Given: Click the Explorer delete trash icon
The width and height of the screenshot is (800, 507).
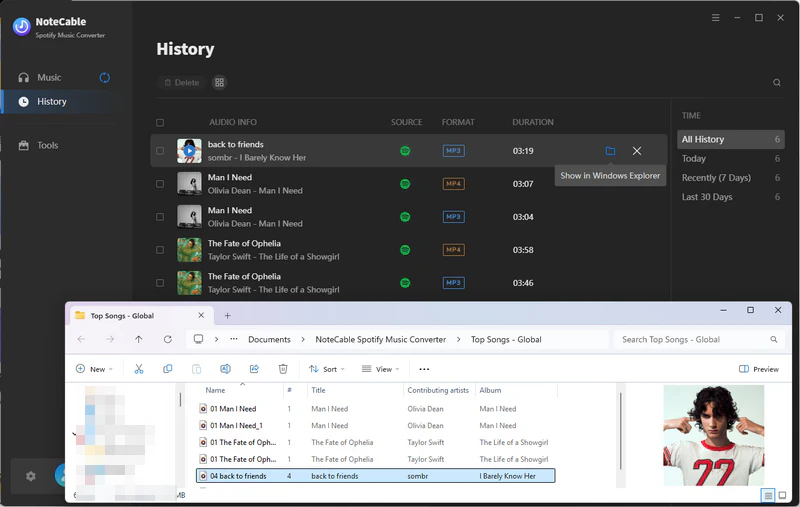Looking at the screenshot, I should 283,369.
